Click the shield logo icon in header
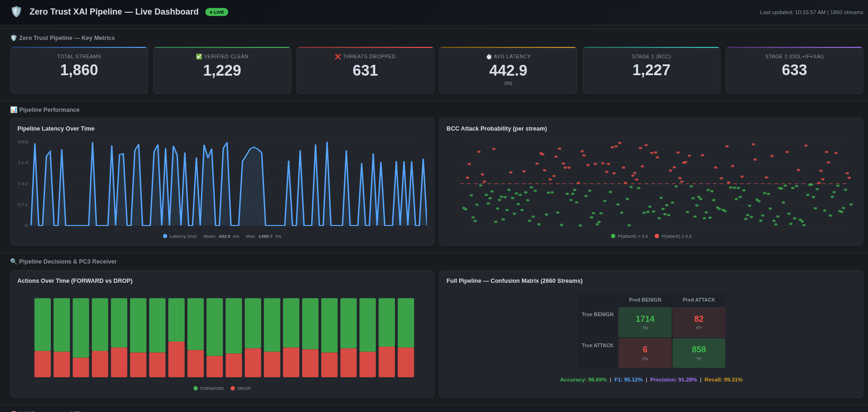The height and width of the screenshot is (412, 868). [16, 12]
